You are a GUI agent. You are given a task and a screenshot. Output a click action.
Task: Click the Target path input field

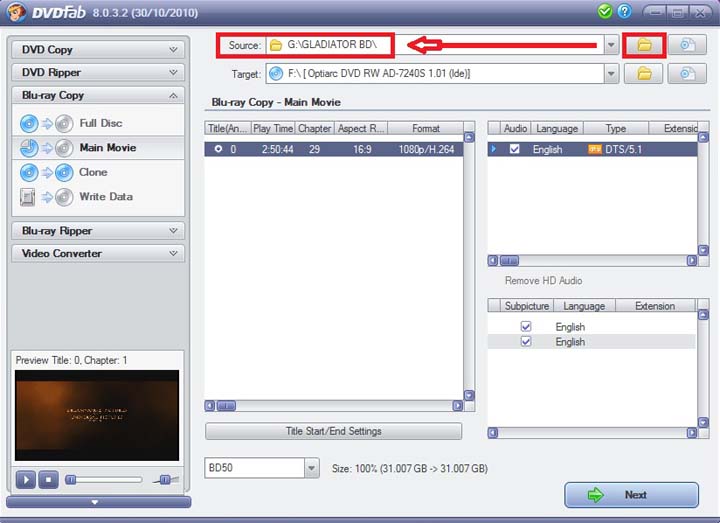click(435, 73)
